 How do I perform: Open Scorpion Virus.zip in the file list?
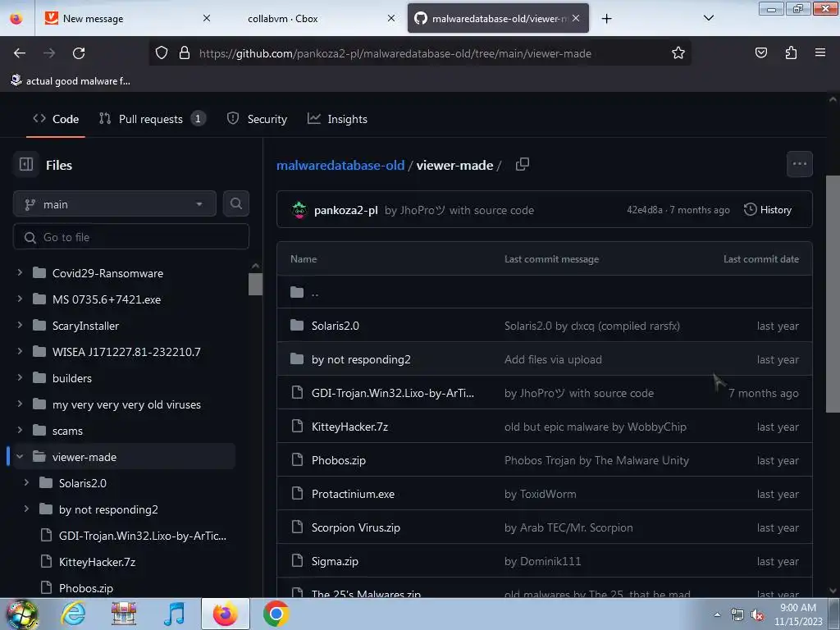(356, 527)
